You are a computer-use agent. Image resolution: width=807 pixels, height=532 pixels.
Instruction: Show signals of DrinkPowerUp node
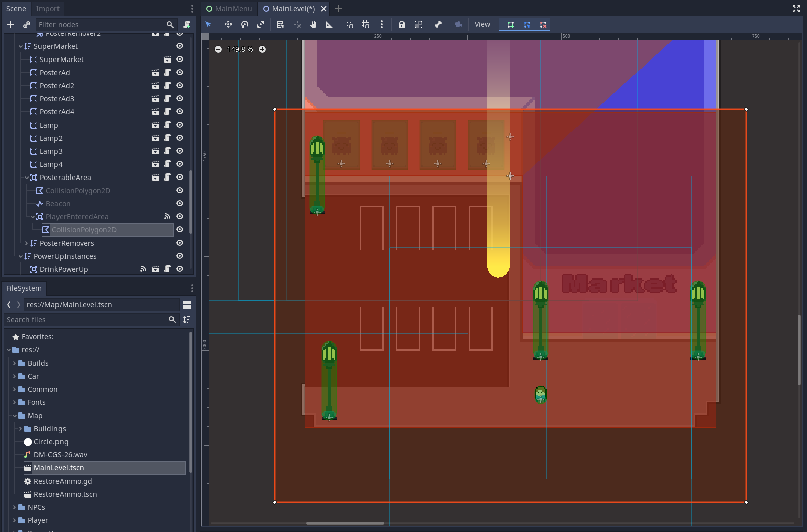point(143,269)
